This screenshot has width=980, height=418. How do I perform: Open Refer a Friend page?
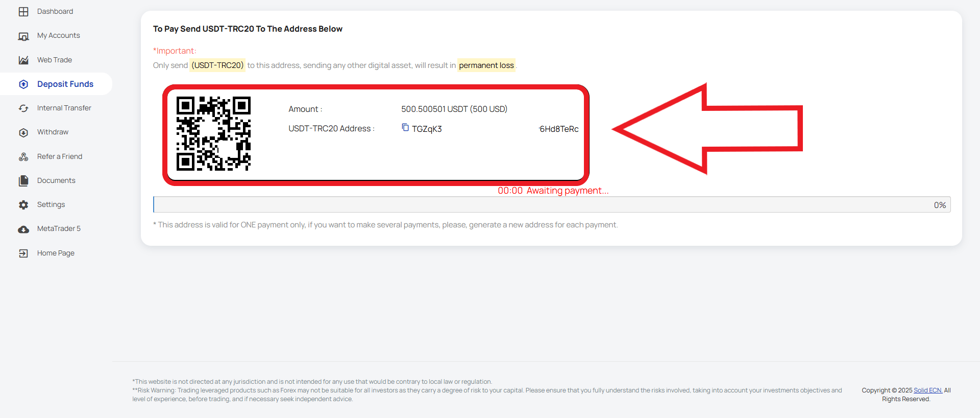[60, 156]
